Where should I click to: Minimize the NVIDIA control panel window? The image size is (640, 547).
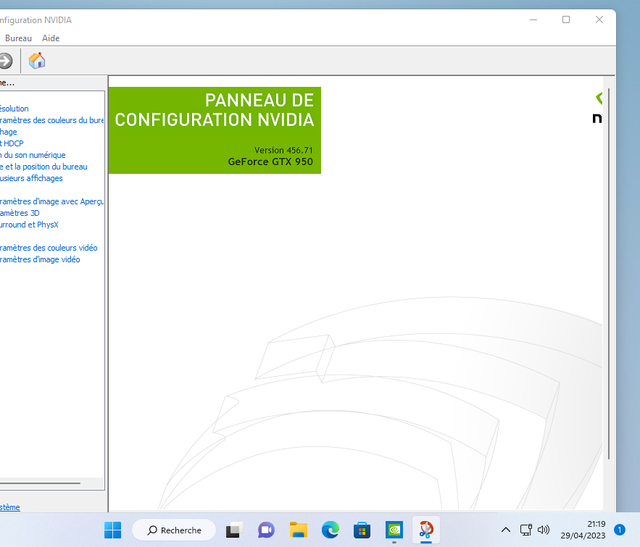[x=533, y=20]
